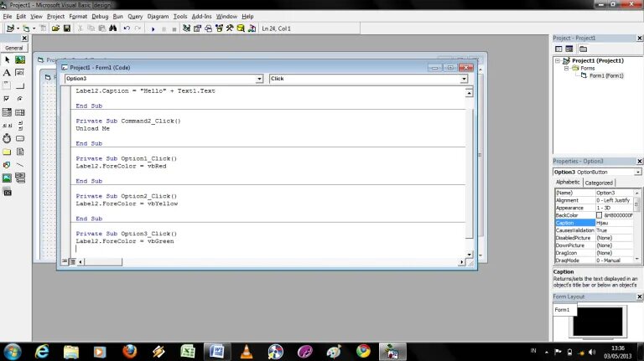
Task: Collapse the Project1 tree node
Action: point(558,60)
